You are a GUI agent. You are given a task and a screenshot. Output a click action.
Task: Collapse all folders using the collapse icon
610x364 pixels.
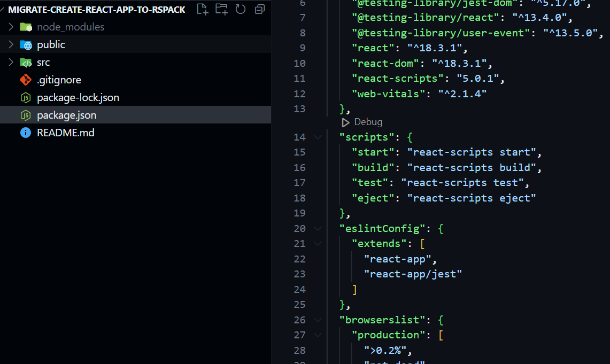tap(259, 9)
